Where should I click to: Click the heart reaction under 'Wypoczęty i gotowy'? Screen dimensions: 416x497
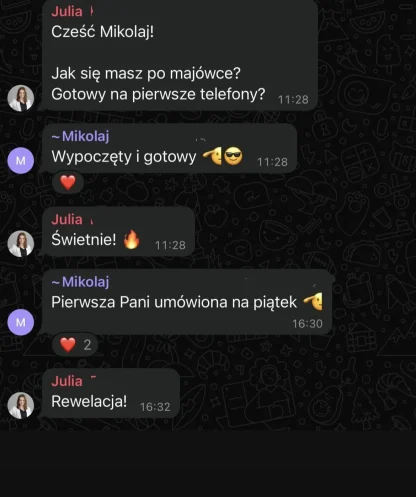[x=68, y=182]
